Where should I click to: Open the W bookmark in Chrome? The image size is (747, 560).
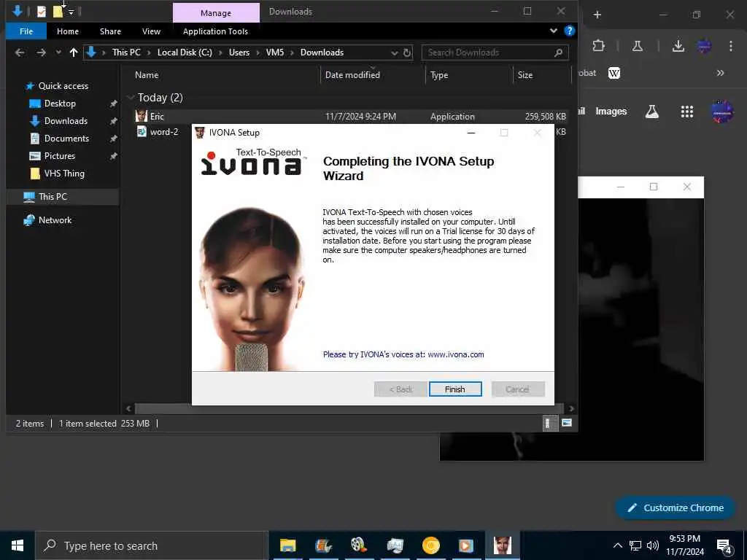coord(614,73)
